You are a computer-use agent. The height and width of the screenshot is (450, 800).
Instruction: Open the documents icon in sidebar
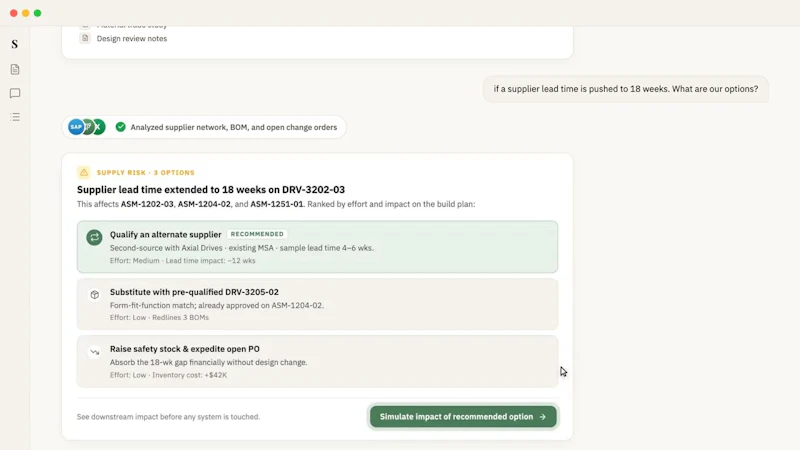pos(15,69)
